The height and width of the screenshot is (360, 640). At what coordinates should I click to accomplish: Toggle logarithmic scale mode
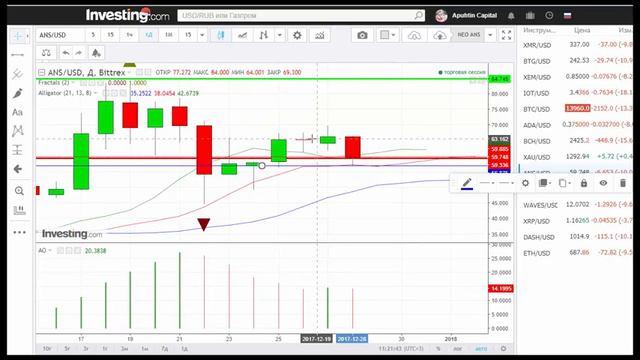click(458, 349)
